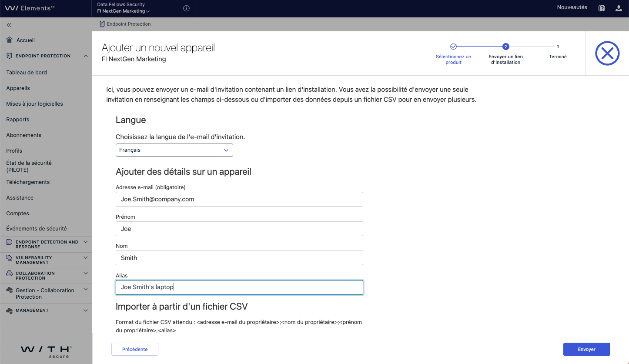Viewport: 629px width, 364px height.
Task: Open the Nouveautés link in header
Action: 572,7
